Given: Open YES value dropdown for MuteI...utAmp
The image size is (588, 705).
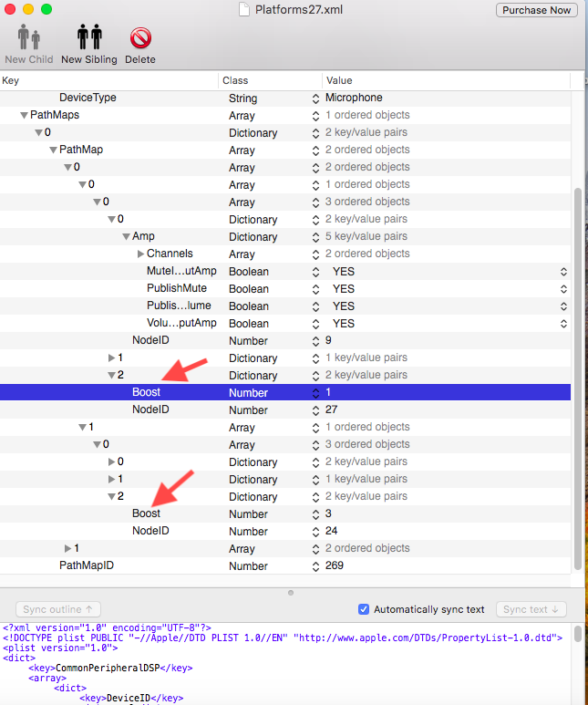Looking at the screenshot, I should (x=563, y=272).
